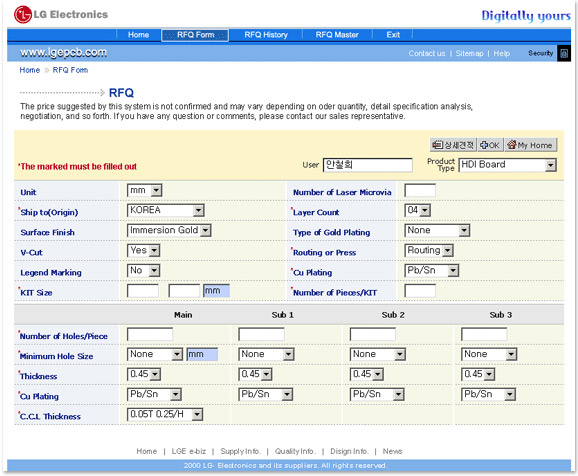Click the Quality Info. footer link
578x476 pixels.
pos(295,451)
